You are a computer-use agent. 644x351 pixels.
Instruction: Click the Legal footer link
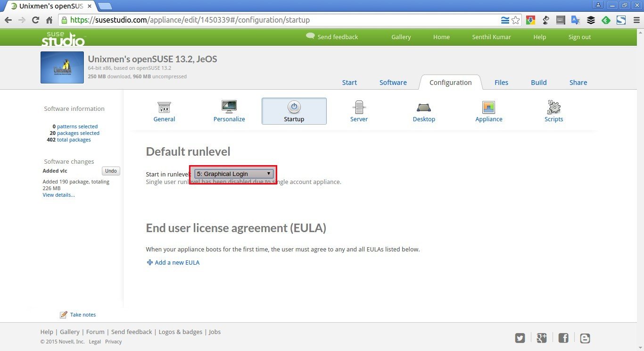pyautogui.click(x=95, y=342)
